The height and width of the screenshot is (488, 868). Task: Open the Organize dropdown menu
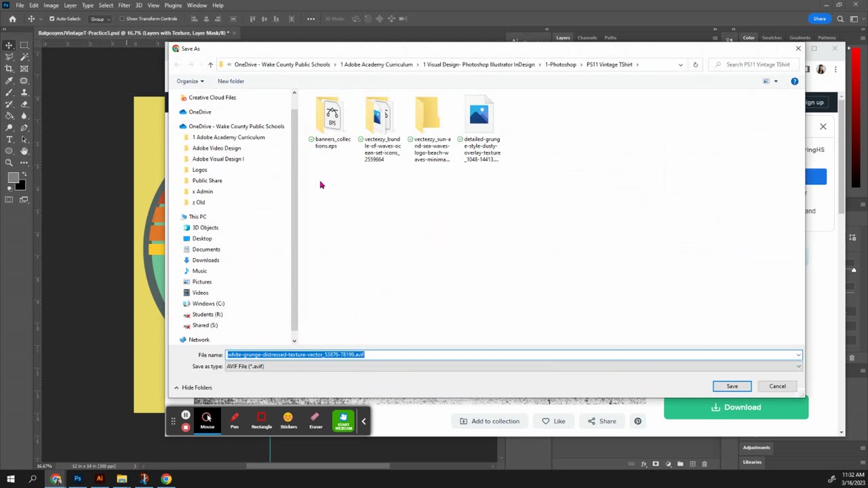[190, 81]
